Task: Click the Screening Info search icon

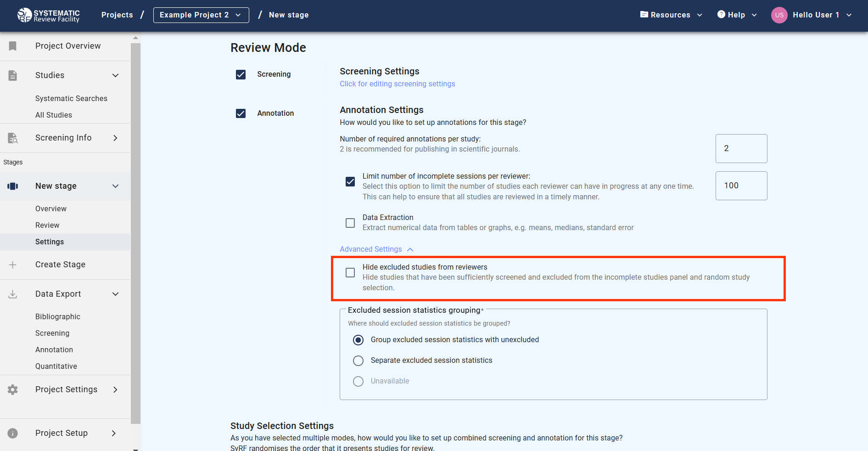Action: tap(13, 138)
